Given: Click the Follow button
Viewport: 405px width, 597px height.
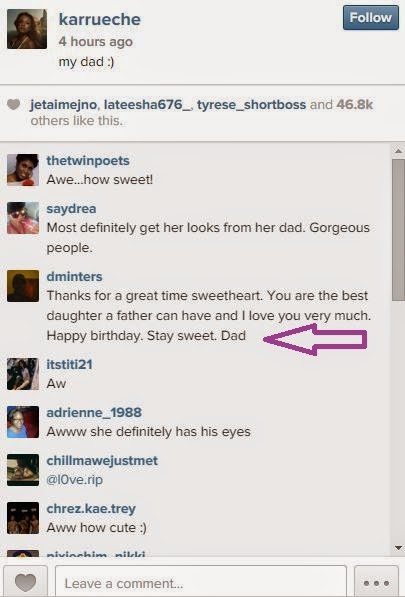Looking at the screenshot, I should click(x=370, y=18).
